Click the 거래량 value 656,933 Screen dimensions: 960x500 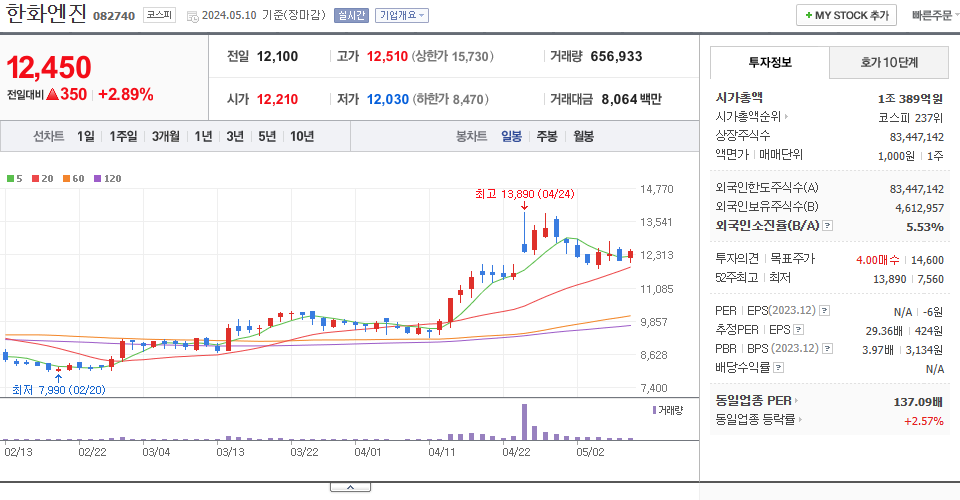616,56
